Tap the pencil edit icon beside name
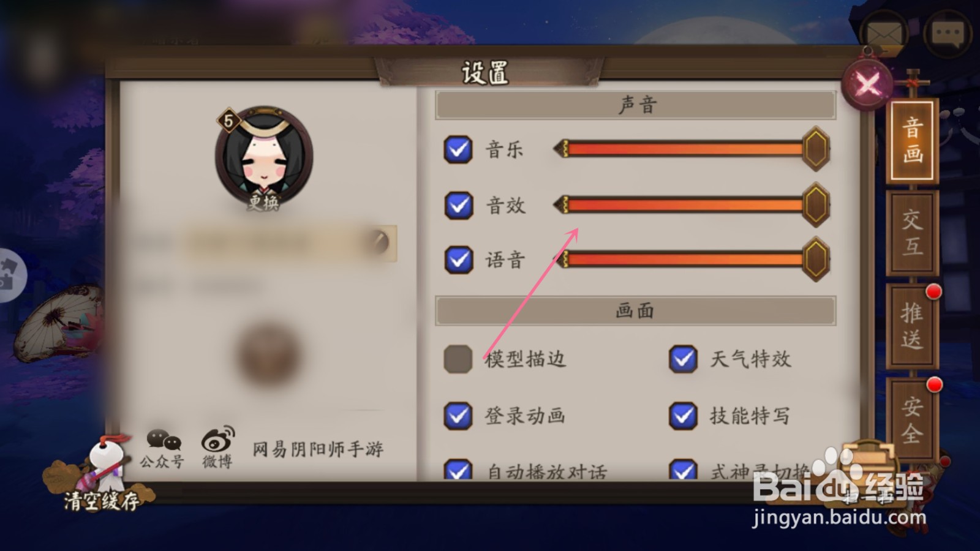This screenshot has width=980, height=551. (380, 242)
